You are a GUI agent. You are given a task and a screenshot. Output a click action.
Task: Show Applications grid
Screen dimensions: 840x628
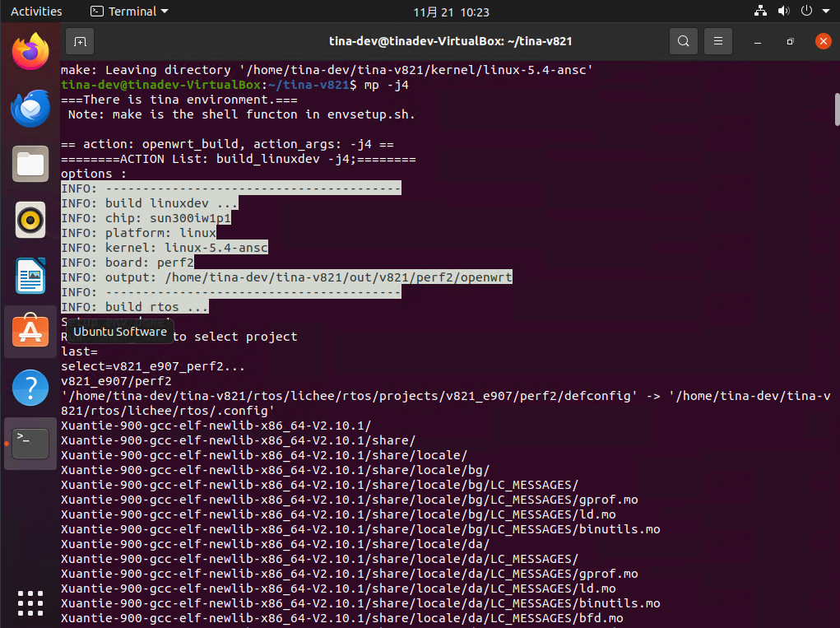tap(30, 602)
